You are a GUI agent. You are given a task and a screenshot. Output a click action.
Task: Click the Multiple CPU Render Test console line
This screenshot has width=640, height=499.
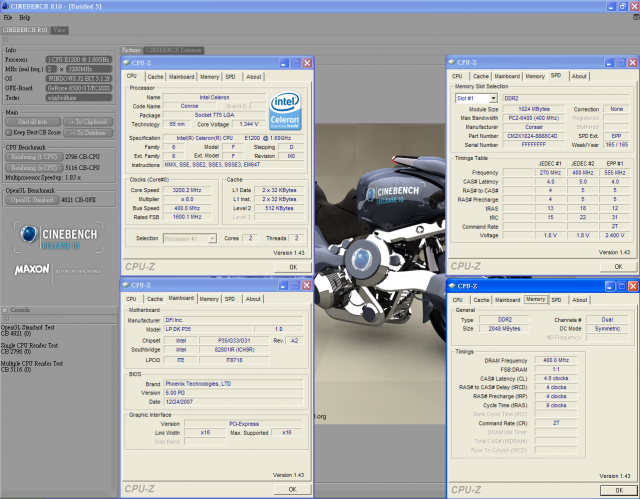pyautogui.click(x=32, y=366)
